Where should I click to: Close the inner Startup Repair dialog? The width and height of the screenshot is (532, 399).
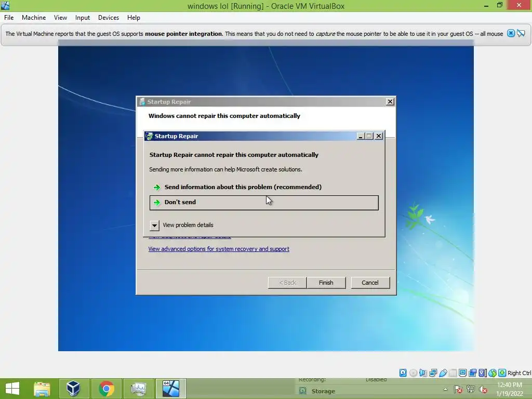coord(379,136)
